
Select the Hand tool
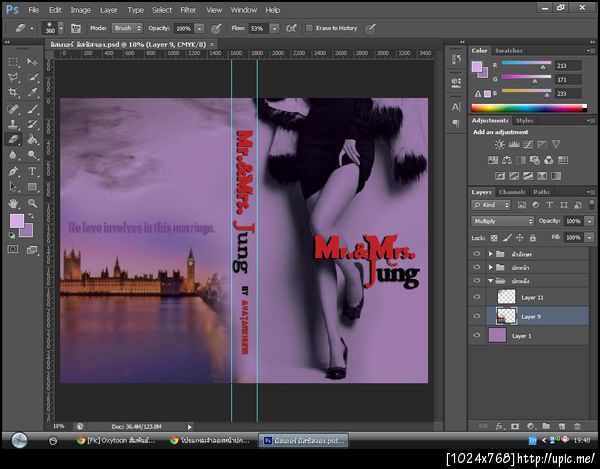[13, 203]
